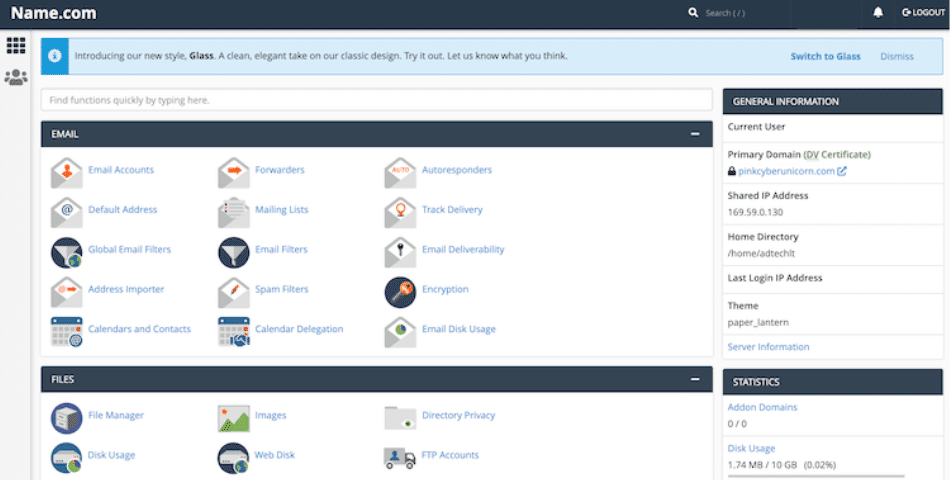This screenshot has height=480, width=950.
Task: Open the Addon Domains statistics link
Action: [762, 408]
